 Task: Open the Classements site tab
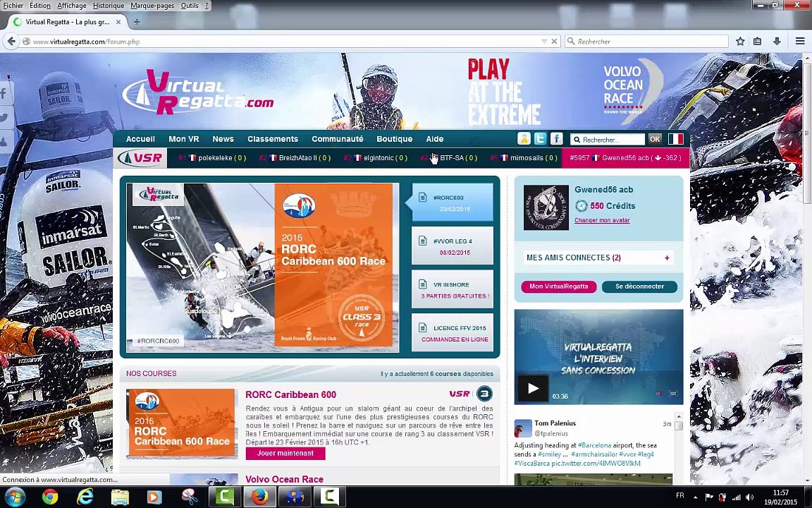(x=272, y=139)
